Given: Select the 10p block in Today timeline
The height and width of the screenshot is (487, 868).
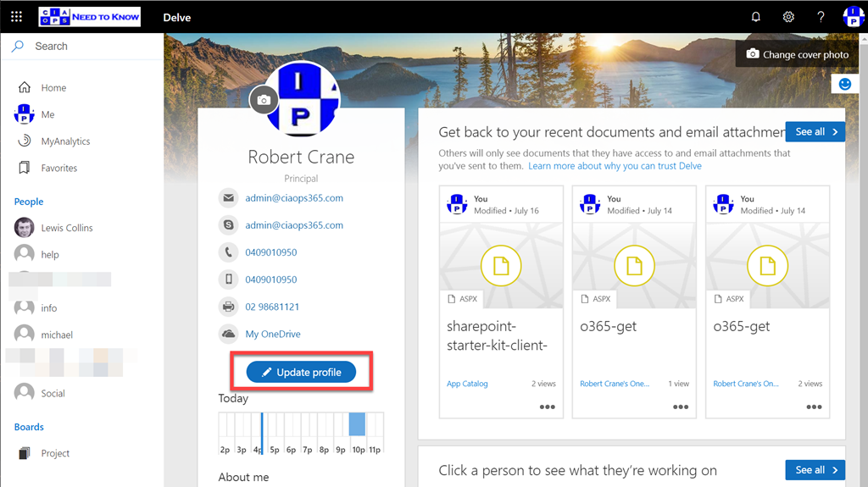Looking at the screenshot, I should click(357, 424).
